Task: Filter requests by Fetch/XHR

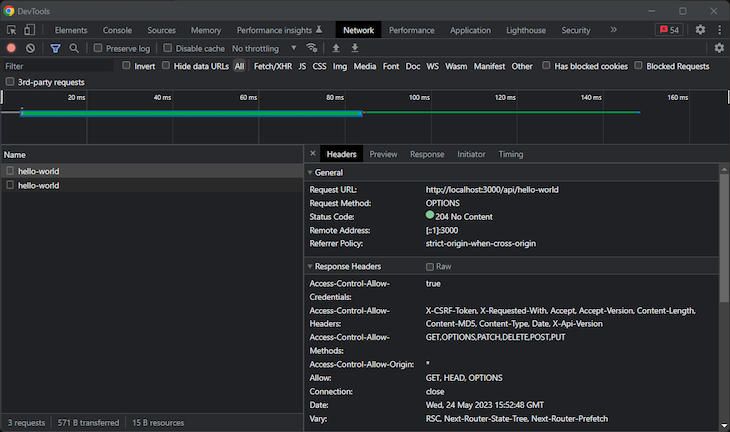Action: 273,66
